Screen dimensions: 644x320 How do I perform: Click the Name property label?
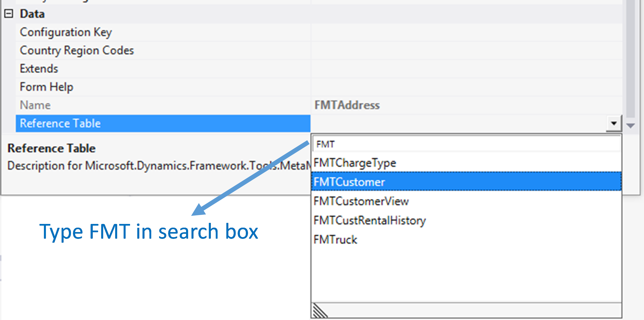click(x=35, y=105)
